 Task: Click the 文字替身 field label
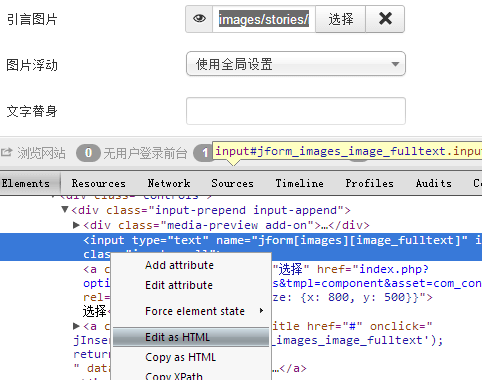coord(32,111)
